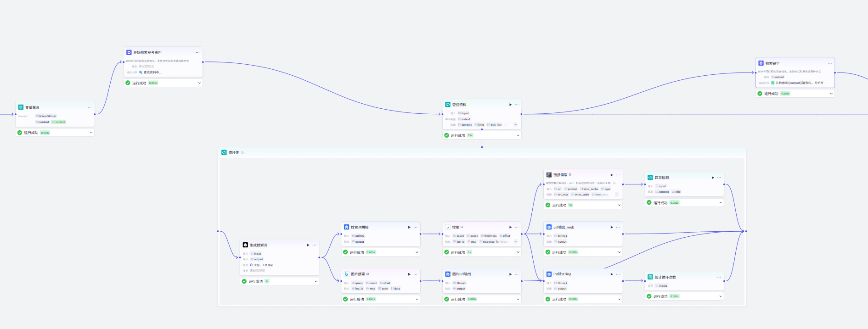
Task: Open the more menu on 检索完毕 node
Action: (829, 63)
